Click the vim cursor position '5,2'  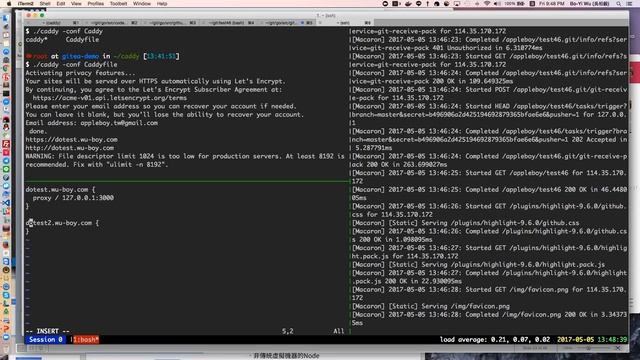287,331
